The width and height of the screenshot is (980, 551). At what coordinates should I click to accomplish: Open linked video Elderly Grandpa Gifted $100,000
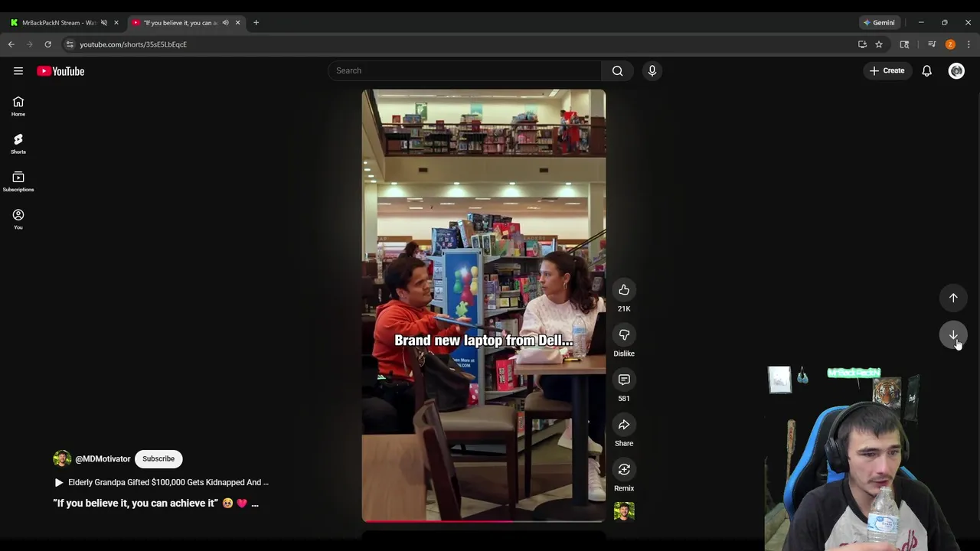(162, 482)
